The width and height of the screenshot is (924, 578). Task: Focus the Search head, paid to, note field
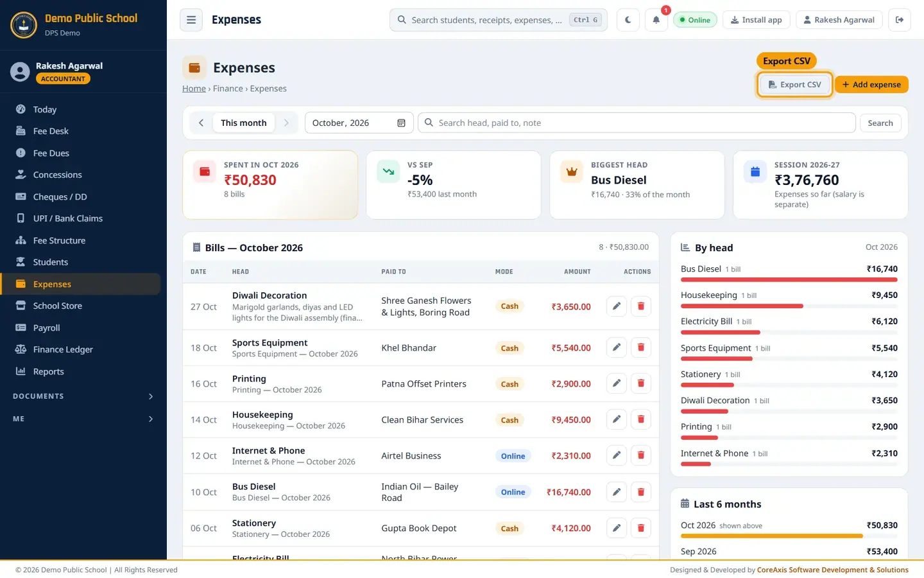(x=637, y=123)
